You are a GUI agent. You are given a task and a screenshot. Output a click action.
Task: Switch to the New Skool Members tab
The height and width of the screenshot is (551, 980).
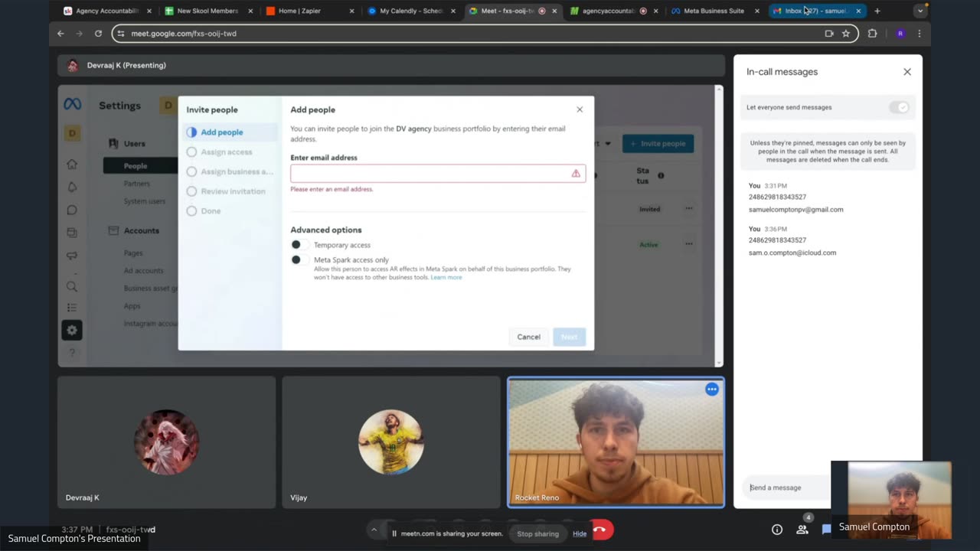coord(208,11)
